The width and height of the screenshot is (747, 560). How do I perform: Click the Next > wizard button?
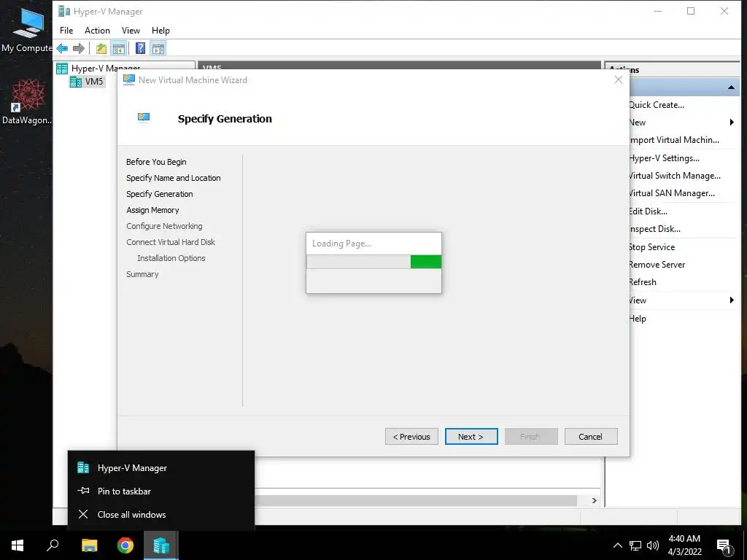[x=471, y=437]
